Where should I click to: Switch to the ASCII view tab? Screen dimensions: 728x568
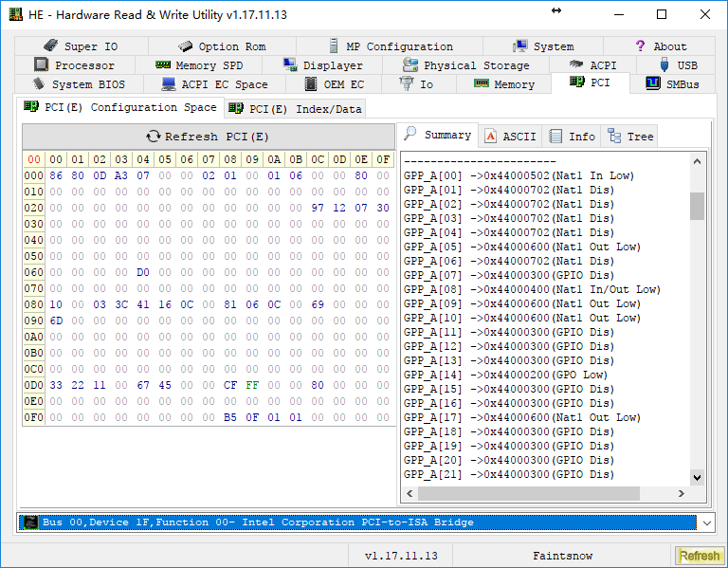(x=510, y=137)
